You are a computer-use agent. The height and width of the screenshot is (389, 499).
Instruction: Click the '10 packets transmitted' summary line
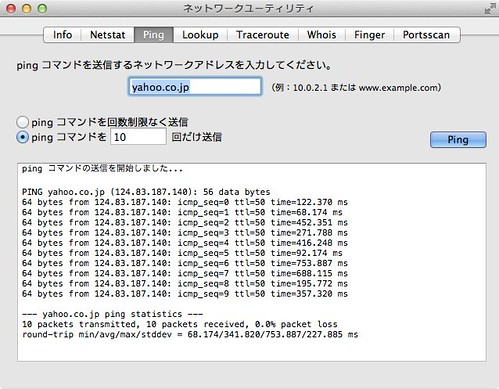(x=180, y=324)
